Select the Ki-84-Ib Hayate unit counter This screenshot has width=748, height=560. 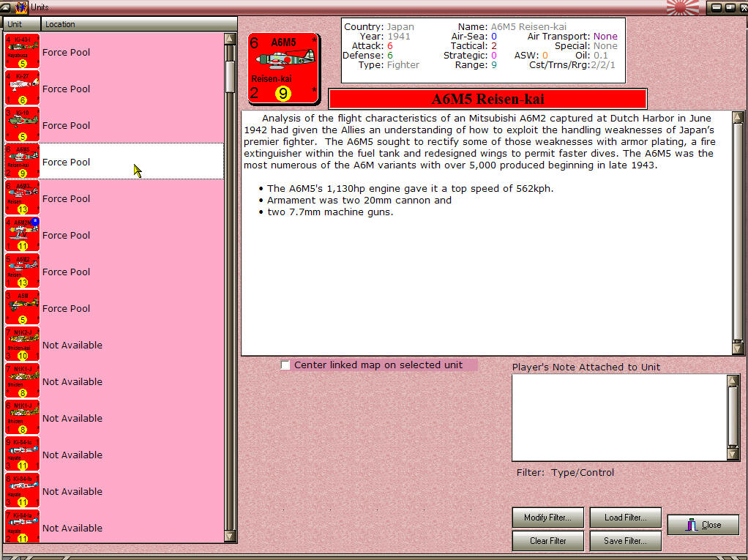(23, 490)
